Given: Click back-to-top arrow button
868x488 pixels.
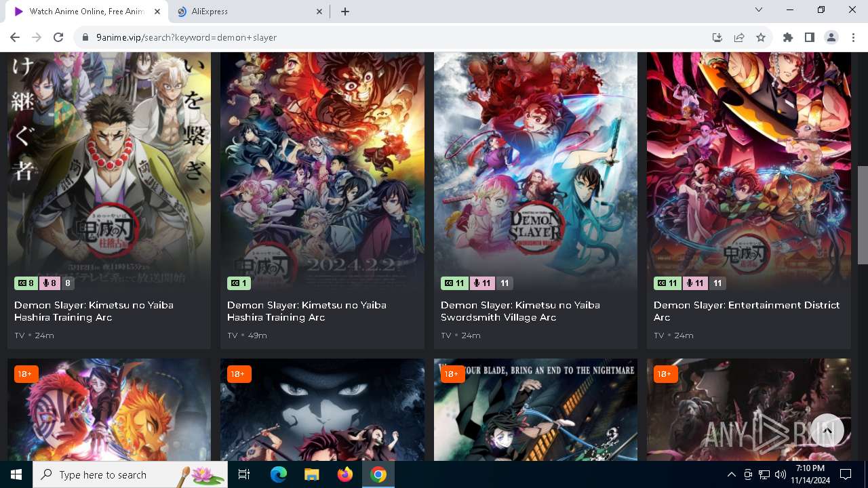Looking at the screenshot, I should tap(827, 430).
